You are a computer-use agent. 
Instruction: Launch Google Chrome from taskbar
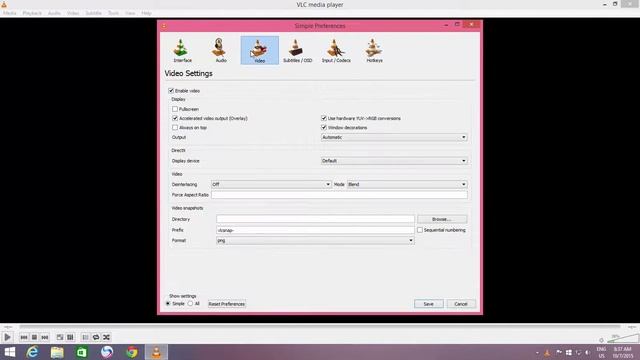click(x=131, y=352)
